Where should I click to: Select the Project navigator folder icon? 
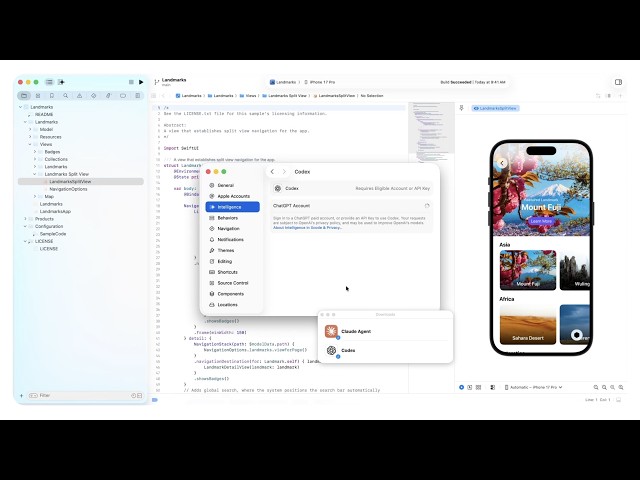coord(24,96)
